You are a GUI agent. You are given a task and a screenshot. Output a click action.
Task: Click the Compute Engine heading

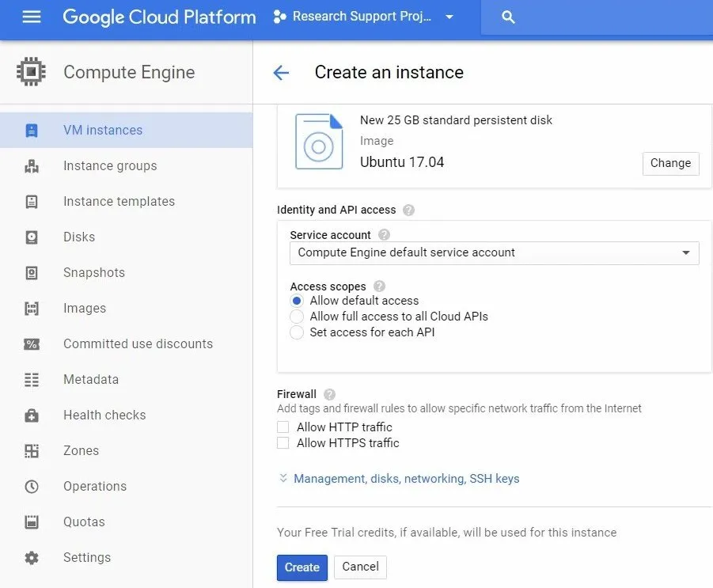click(x=129, y=73)
